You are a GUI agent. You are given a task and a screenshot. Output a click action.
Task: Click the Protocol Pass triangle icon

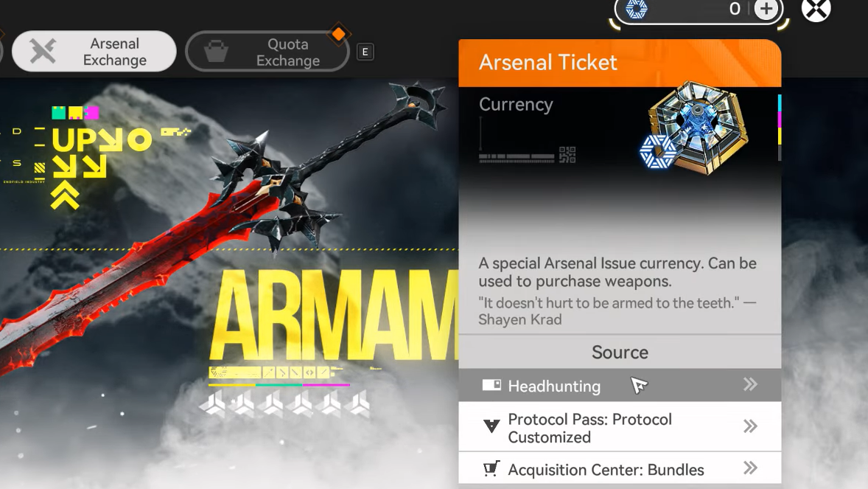pyautogui.click(x=491, y=426)
